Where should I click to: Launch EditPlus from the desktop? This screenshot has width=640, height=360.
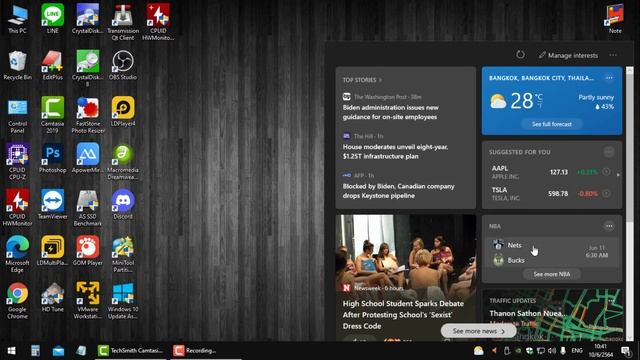53,66
